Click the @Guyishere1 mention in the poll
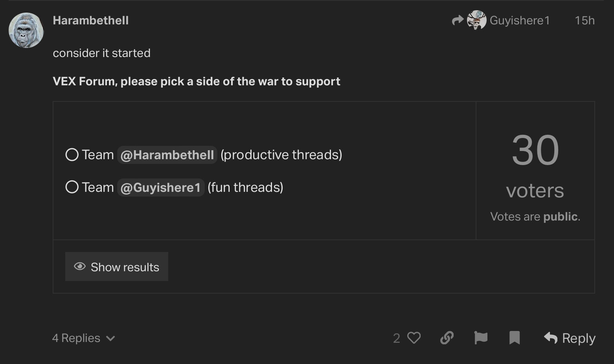The image size is (614, 364). point(161,188)
